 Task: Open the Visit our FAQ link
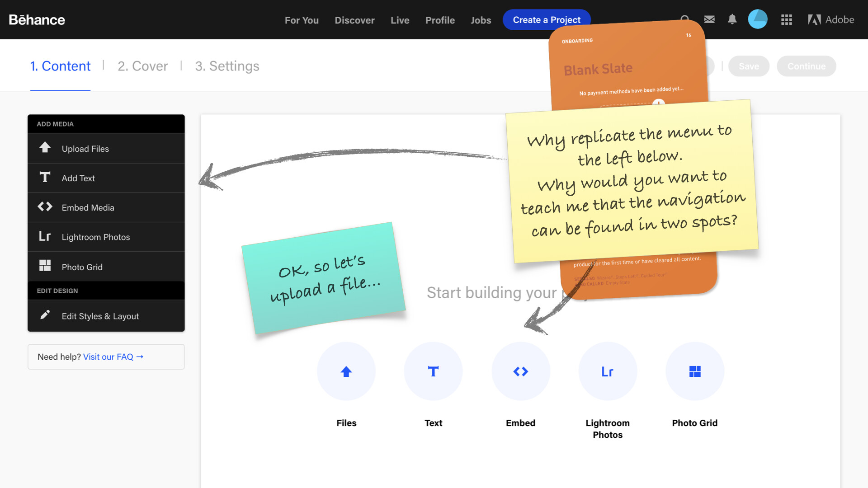[x=113, y=357]
